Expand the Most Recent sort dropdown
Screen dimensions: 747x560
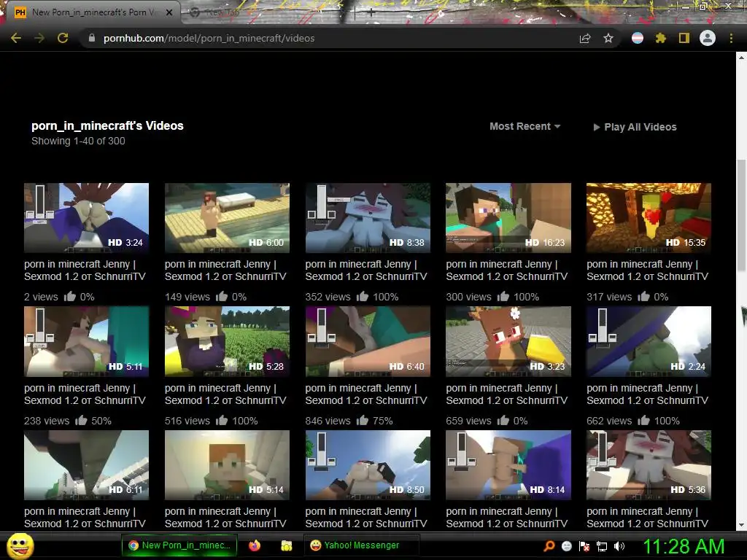click(525, 127)
